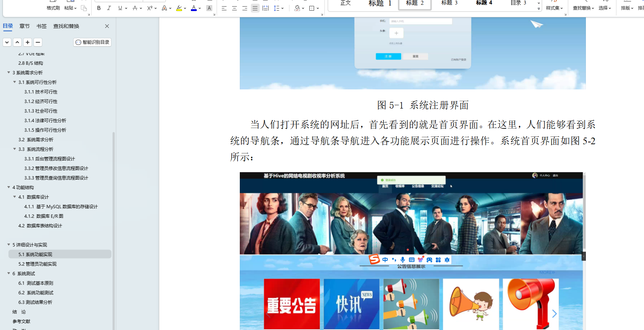Open the 排版 dropdown
644x330 pixels.
coord(627,8)
